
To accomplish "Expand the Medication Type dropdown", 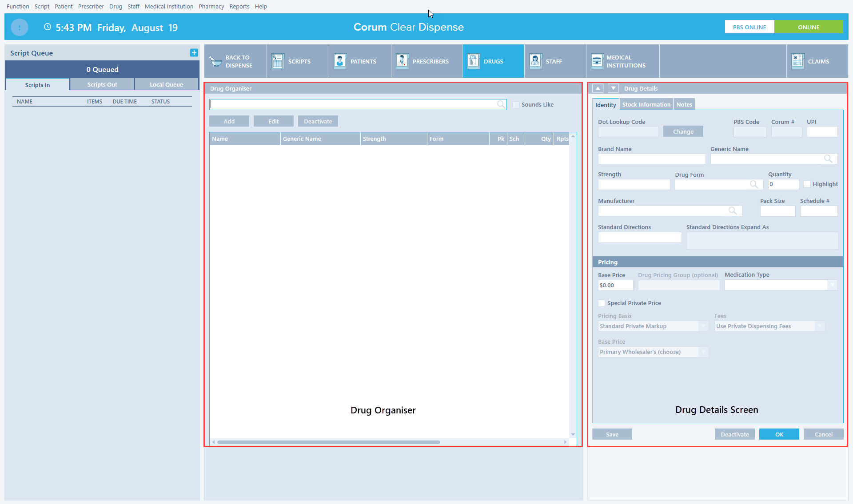I will click(x=832, y=285).
